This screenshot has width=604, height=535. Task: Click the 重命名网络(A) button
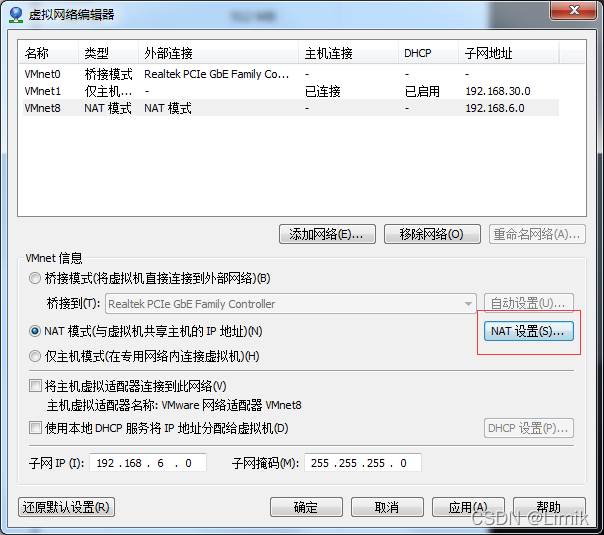coord(537,234)
